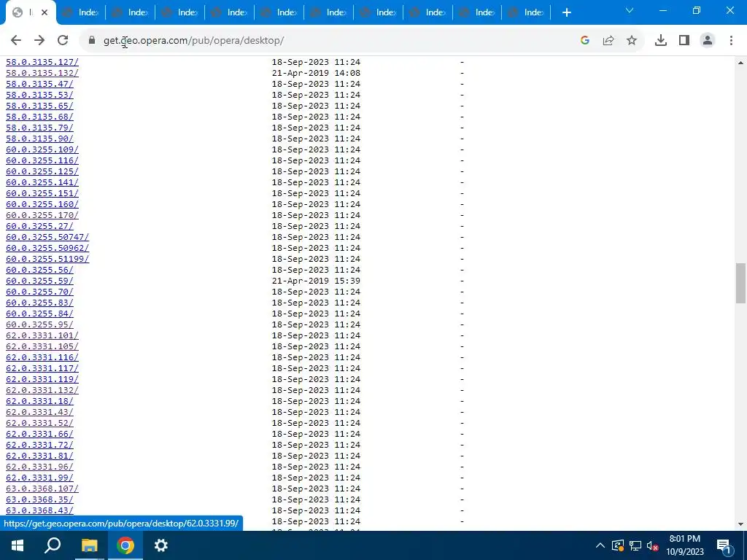Open the 62.0.3331.52/ directory link
This screenshot has width=747, height=560.
(x=39, y=424)
